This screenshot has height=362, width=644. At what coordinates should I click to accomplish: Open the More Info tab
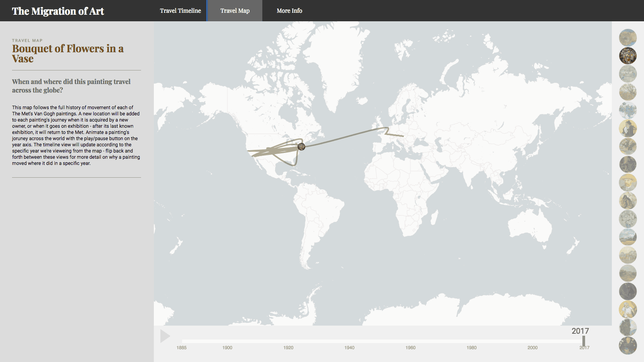click(x=289, y=11)
